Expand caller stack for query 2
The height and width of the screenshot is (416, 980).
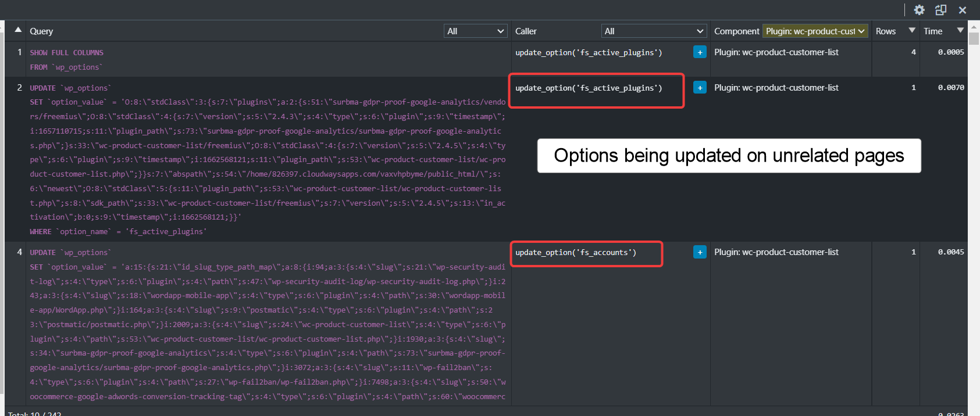tap(700, 88)
